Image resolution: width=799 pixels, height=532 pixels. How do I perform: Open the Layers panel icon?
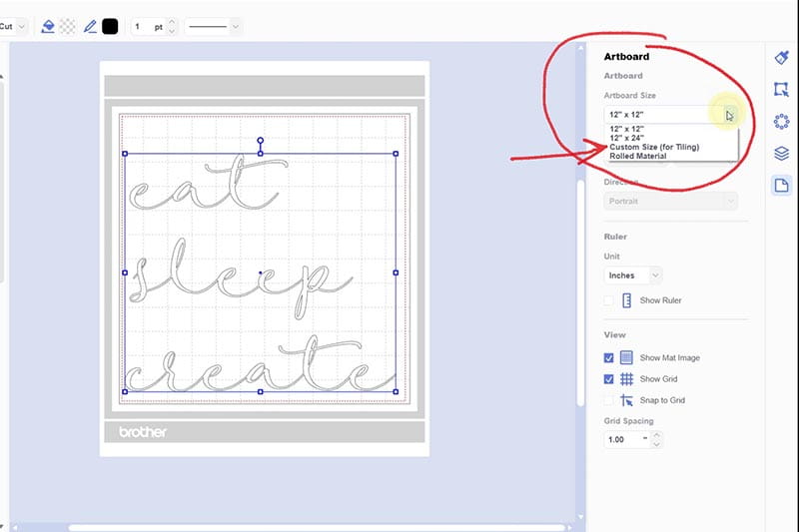pos(781,154)
